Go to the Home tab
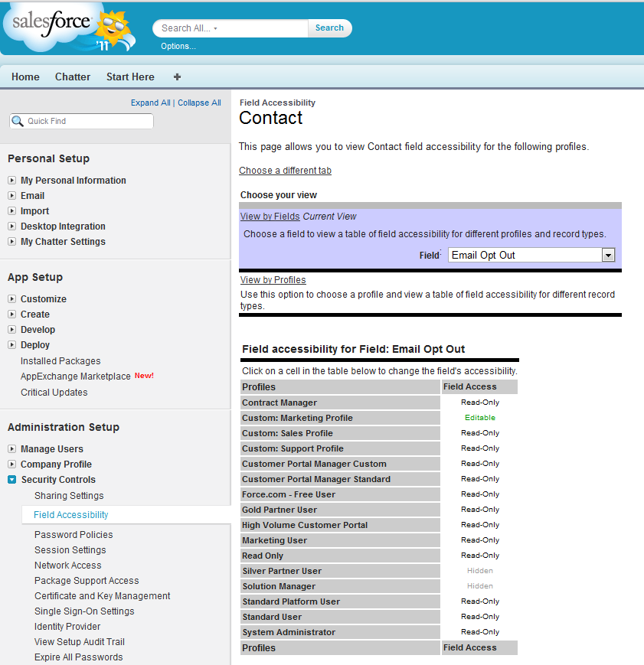Screen dimensions: 644x665 25,77
